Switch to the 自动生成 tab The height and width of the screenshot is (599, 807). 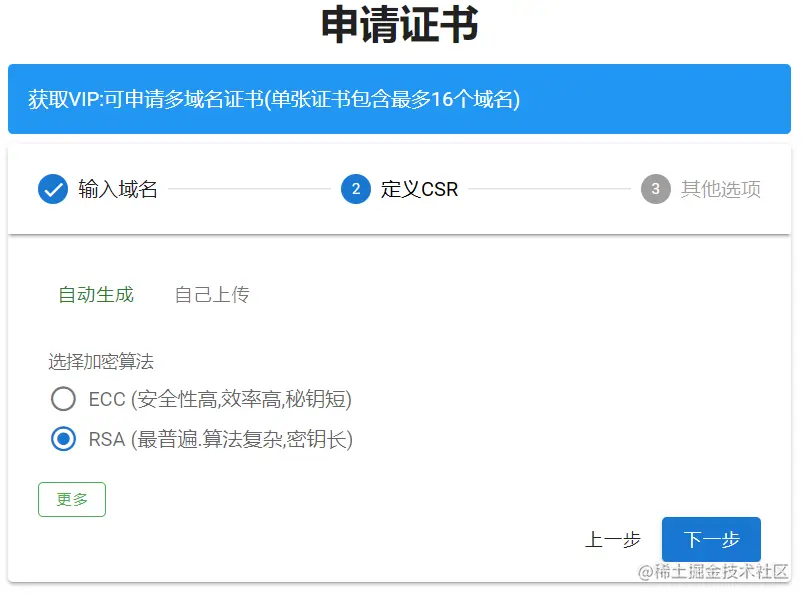click(x=96, y=295)
